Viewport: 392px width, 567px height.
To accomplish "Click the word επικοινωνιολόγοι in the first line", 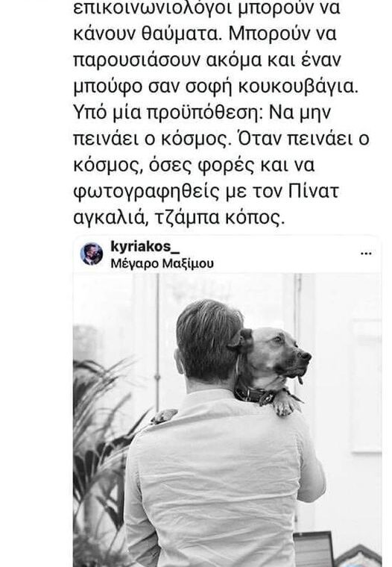I will (x=152, y=9).
